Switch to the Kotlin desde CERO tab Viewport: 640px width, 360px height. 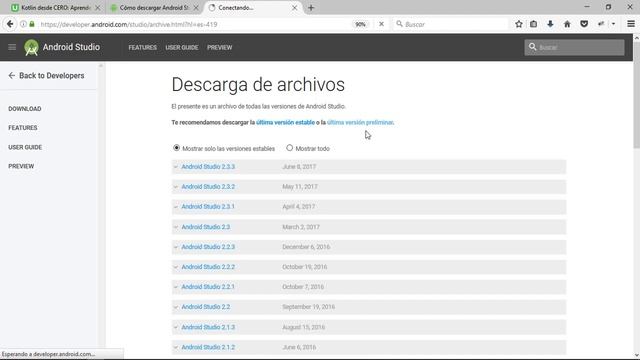(56, 8)
